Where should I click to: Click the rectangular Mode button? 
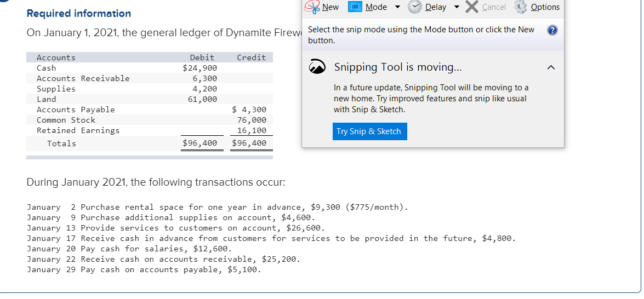point(368,7)
